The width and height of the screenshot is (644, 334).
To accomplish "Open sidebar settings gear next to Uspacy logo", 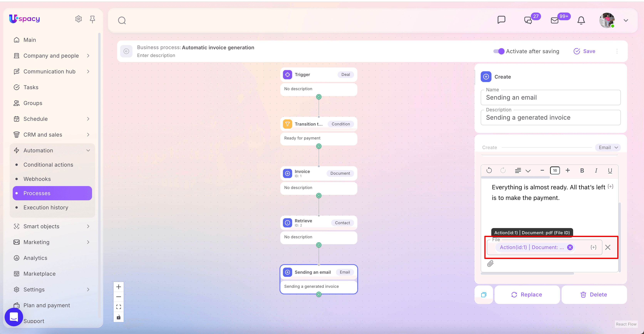I will coord(79,19).
